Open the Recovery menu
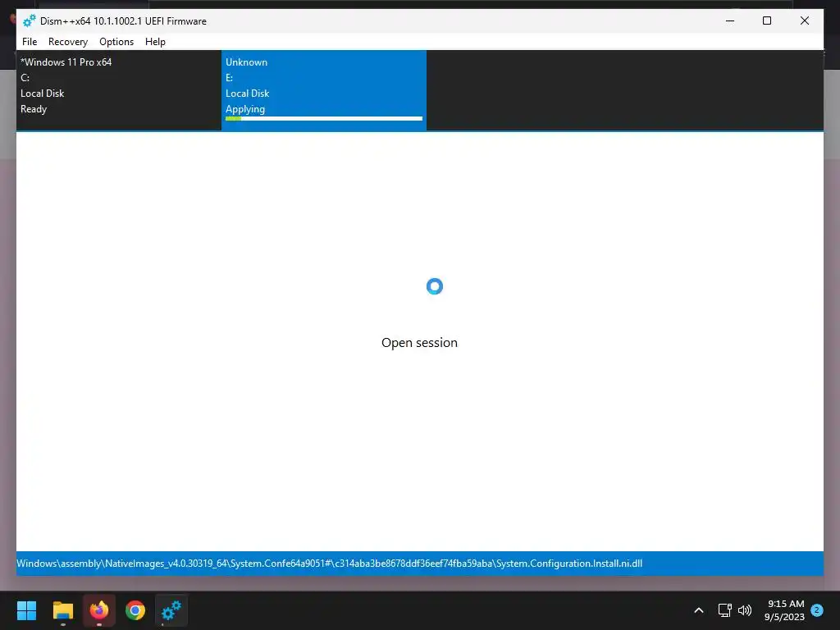Viewport: 840px width, 630px height. click(x=68, y=42)
